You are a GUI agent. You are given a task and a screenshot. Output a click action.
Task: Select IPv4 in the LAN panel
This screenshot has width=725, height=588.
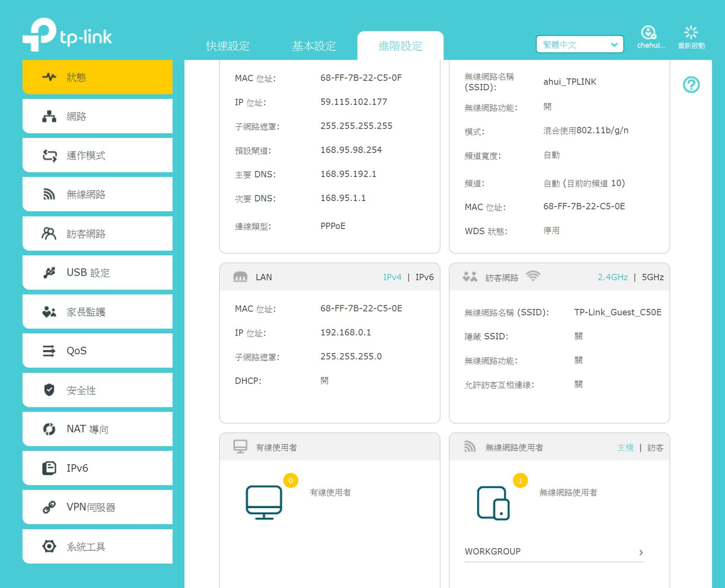tap(392, 277)
